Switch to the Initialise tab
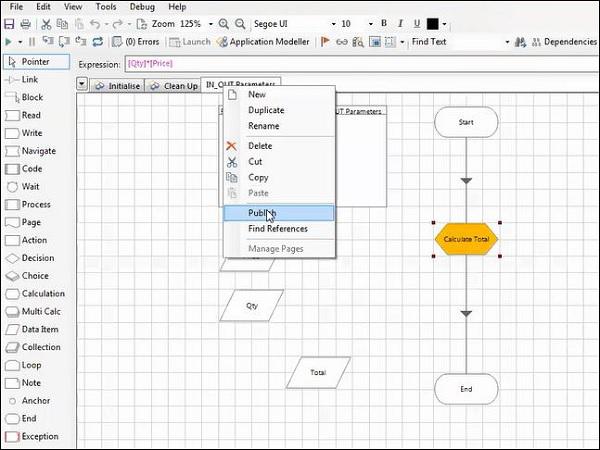 pyautogui.click(x=117, y=86)
